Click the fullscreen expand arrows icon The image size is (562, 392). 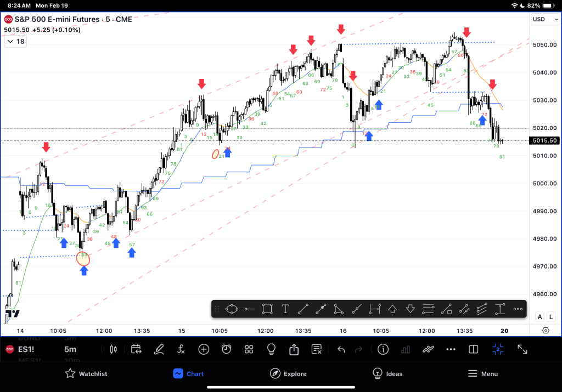click(x=522, y=349)
